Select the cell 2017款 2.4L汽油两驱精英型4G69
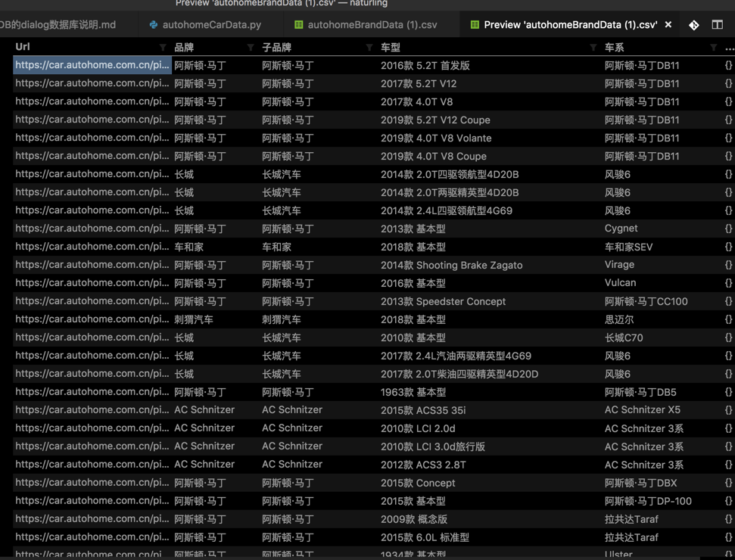This screenshot has height=560, width=735. [456, 356]
